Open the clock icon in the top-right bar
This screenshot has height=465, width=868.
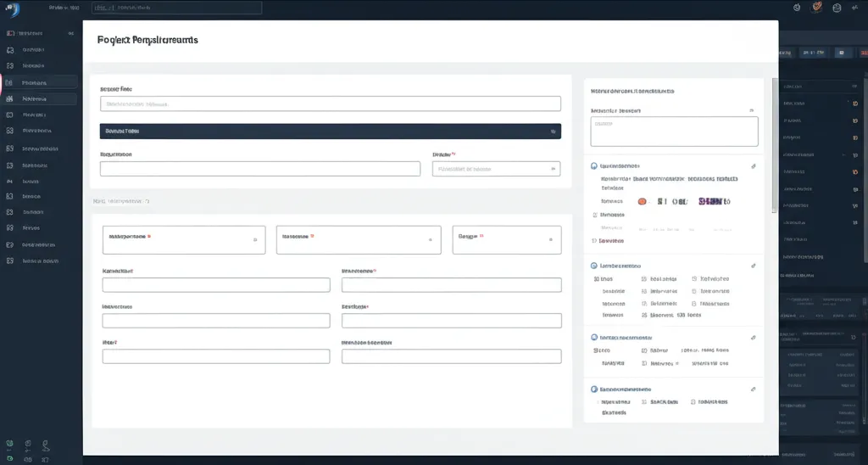tap(797, 8)
